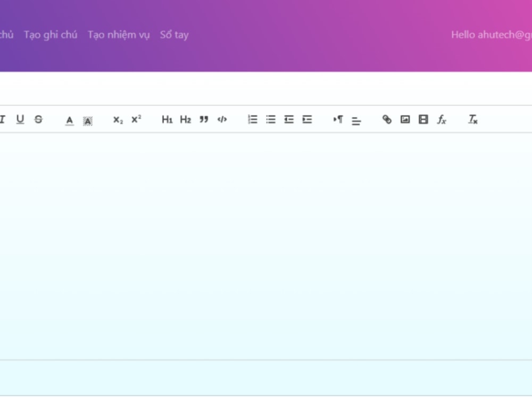Image resolution: width=532 pixels, height=399 pixels.
Task: Toggle italic formatting
Action: coord(2,119)
